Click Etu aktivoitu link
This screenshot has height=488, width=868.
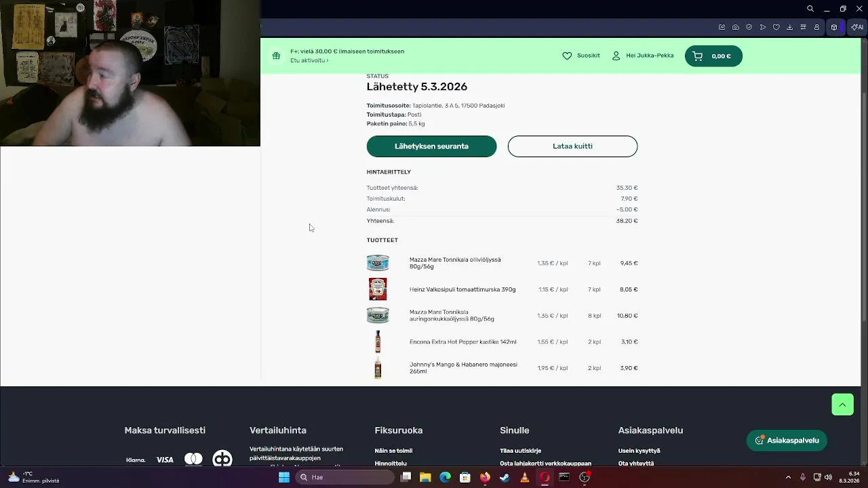(309, 60)
